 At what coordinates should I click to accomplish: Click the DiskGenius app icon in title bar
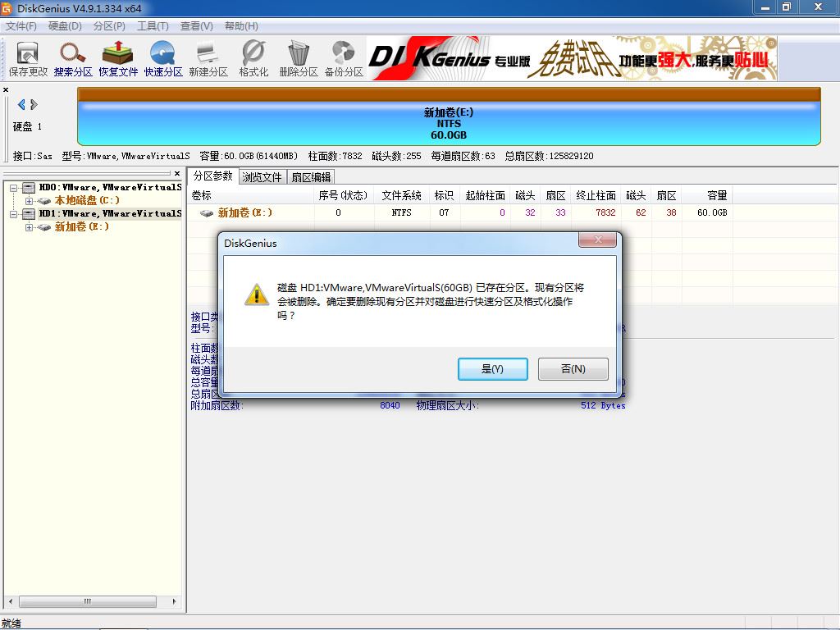pos(7,8)
